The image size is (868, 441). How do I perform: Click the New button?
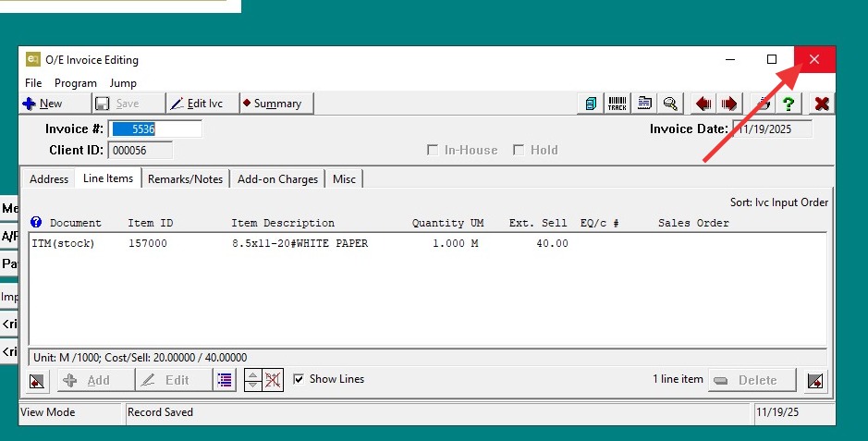click(x=55, y=104)
